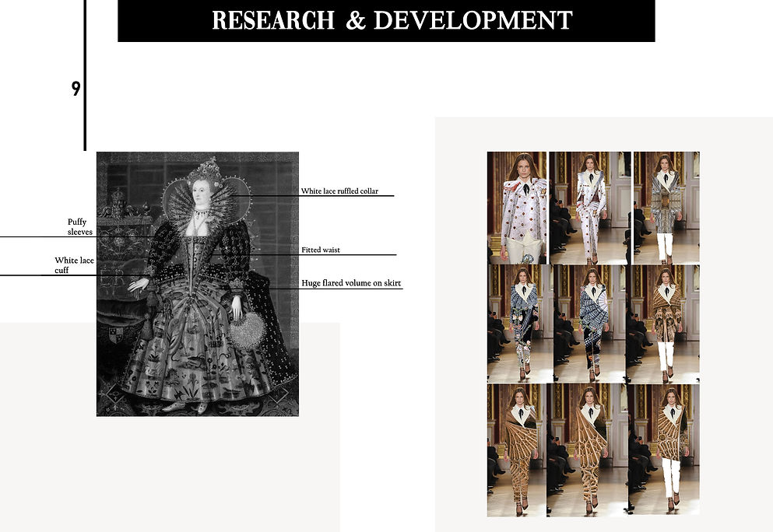Select the Elizabethan portrait image
The height and width of the screenshot is (532, 773).
point(198,284)
